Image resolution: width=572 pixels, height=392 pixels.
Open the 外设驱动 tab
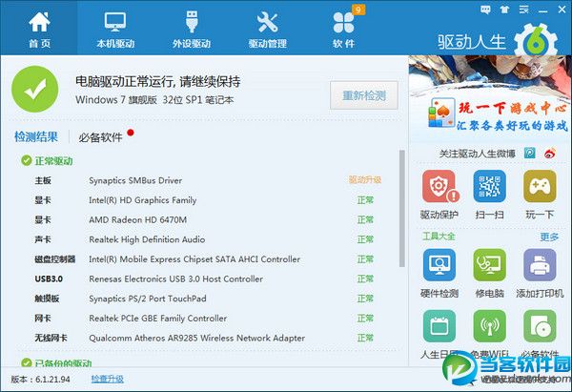click(192, 29)
